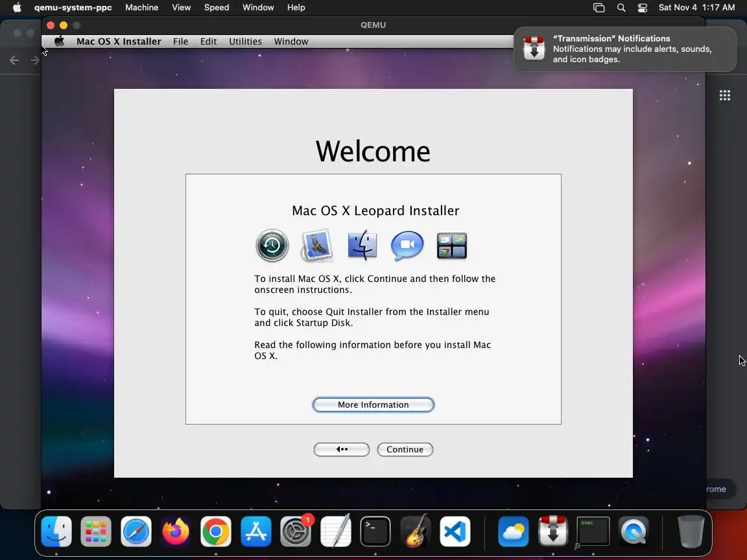This screenshot has width=747, height=560.
Task: Click the Spaces grid icon in installer
Action: click(x=451, y=246)
